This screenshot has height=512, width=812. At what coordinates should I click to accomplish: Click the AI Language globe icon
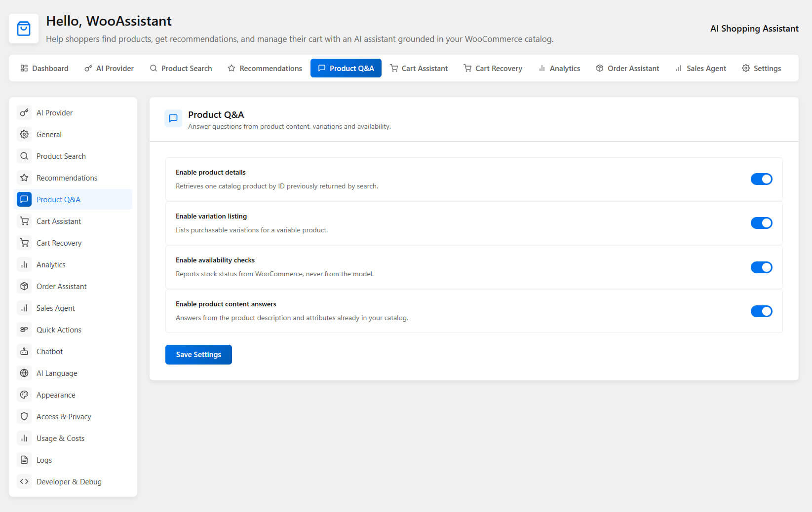tap(24, 373)
